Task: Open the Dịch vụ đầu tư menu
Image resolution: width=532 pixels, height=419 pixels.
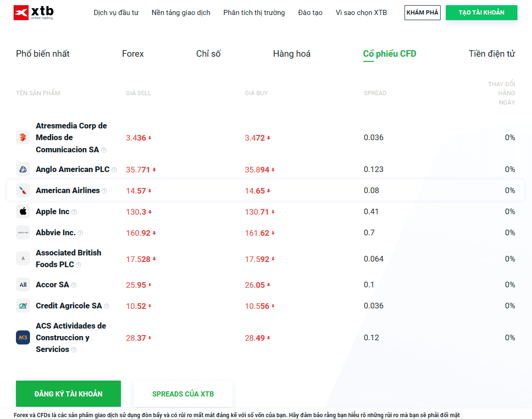Action: (116, 13)
